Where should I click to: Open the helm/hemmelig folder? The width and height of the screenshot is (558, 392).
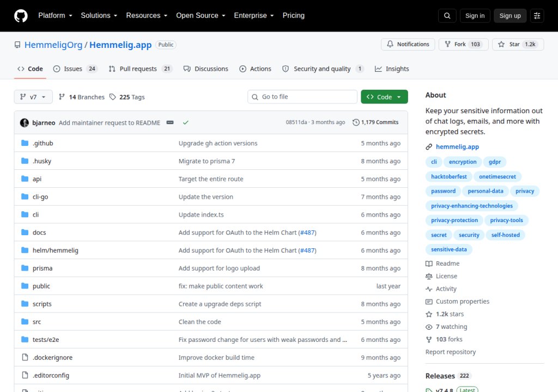pyautogui.click(x=55, y=250)
